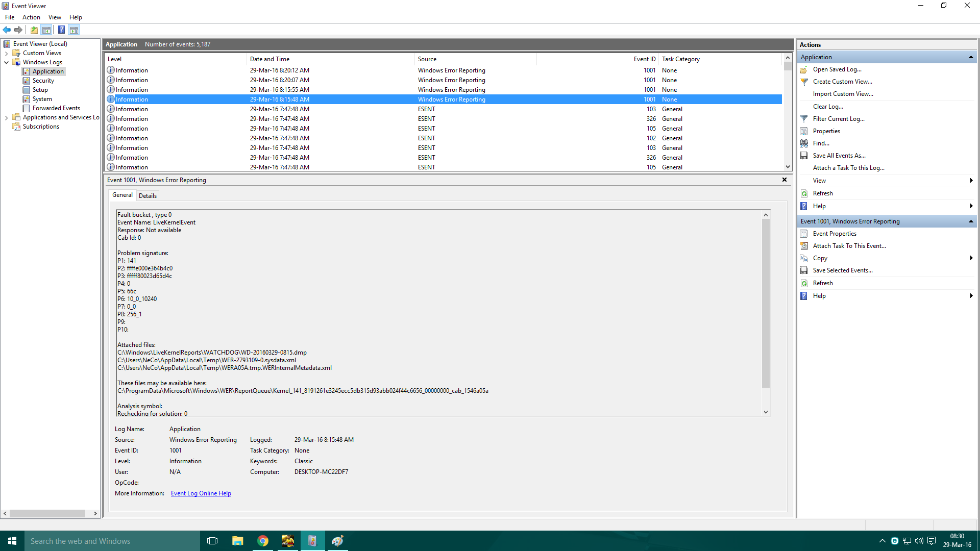This screenshot has height=551, width=980.
Task: Collapse the Application actions section
Action: [x=971, y=57]
